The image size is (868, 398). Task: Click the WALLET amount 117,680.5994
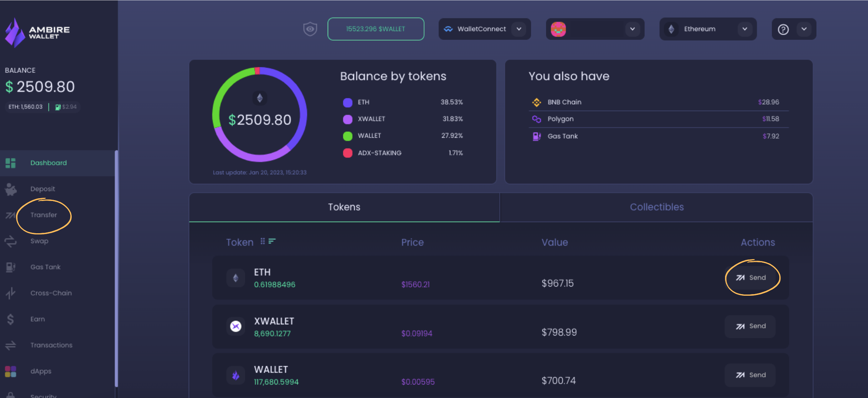pyautogui.click(x=276, y=382)
